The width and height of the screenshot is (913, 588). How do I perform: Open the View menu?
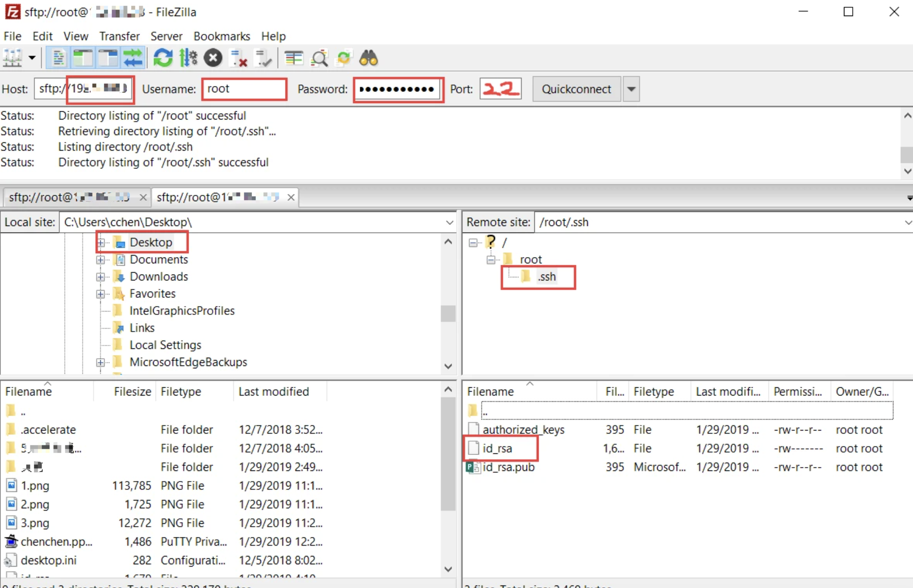coord(76,36)
